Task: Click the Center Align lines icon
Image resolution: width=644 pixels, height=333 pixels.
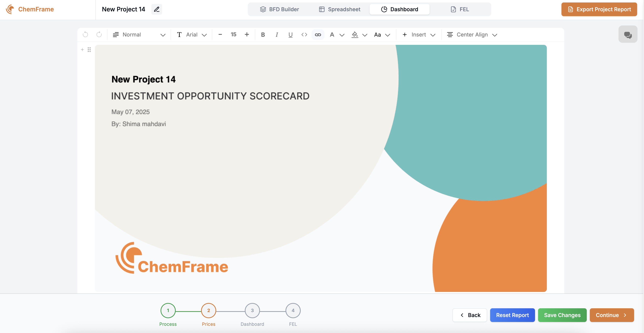Action: click(x=450, y=34)
